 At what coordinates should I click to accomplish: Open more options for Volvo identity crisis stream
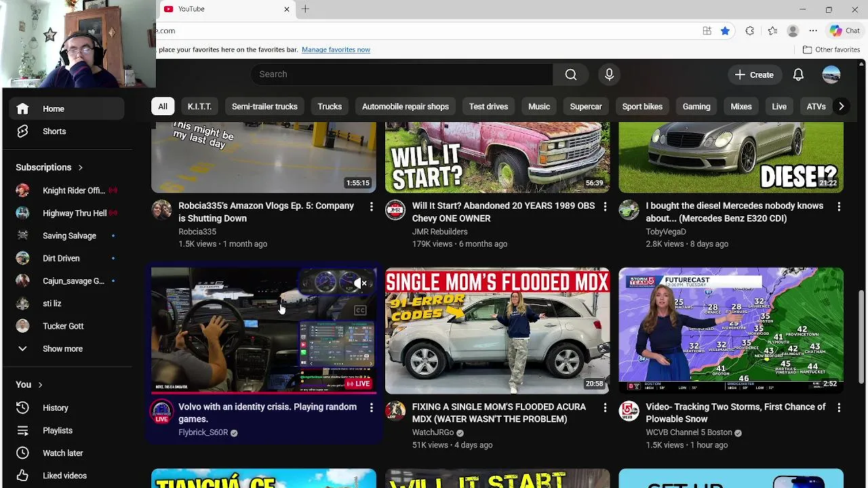(371, 408)
